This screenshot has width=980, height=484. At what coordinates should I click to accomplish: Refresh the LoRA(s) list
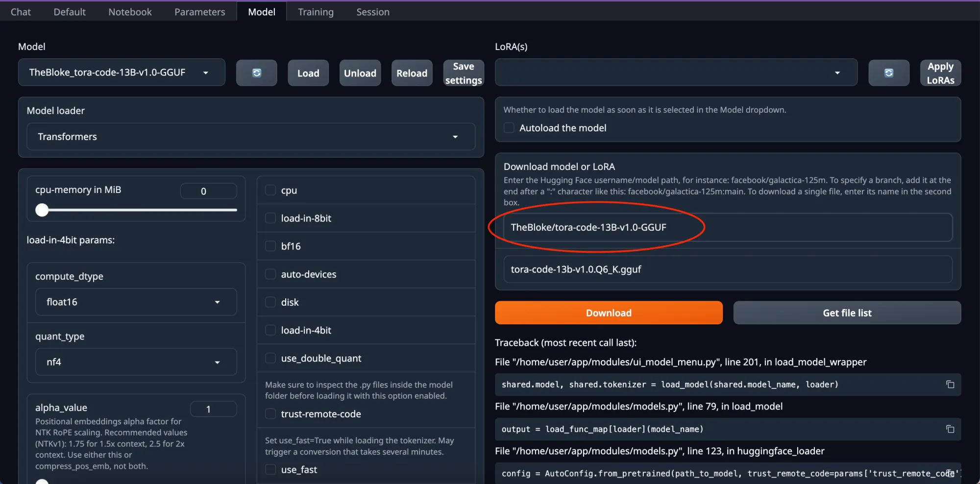(888, 73)
